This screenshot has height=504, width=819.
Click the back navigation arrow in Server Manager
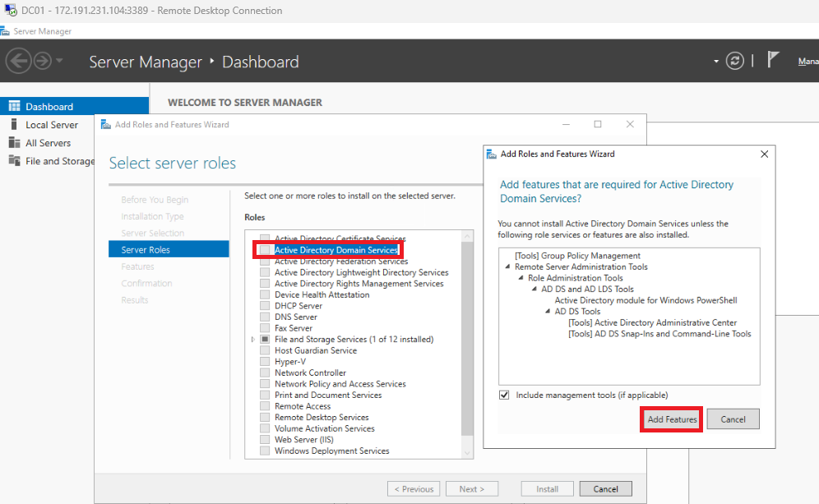pyautogui.click(x=18, y=61)
